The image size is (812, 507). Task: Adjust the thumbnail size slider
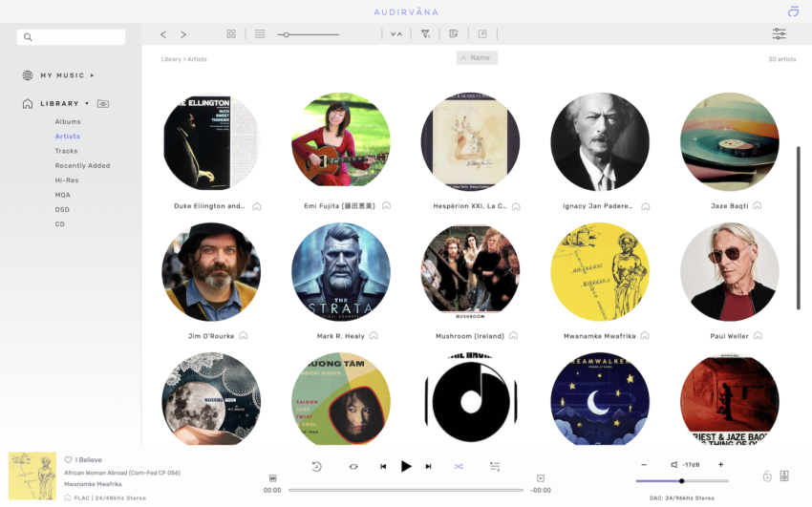pyautogui.click(x=309, y=34)
